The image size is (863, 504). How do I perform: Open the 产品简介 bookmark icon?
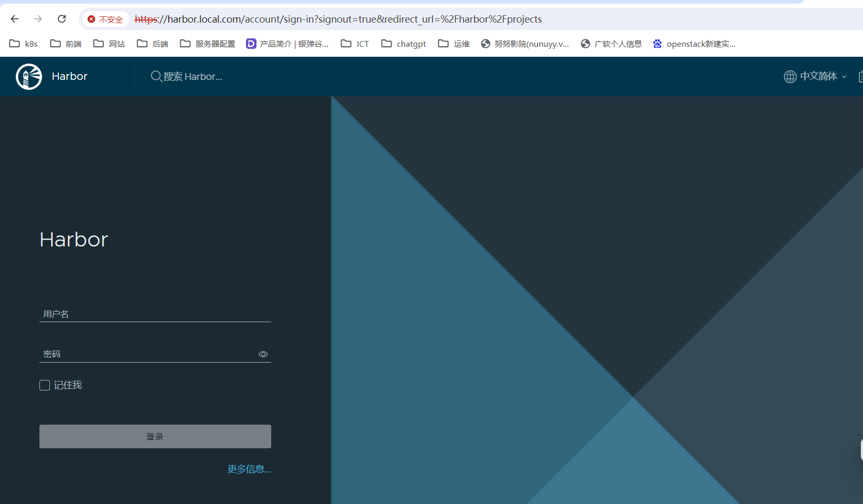click(251, 44)
